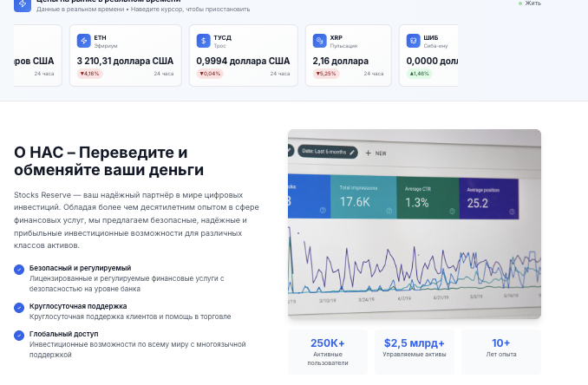This screenshot has width=588, height=385.
Task: Click the heading О НАС – Переведите и обменяйте ваши деньги
Action: pyautogui.click(x=108, y=161)
